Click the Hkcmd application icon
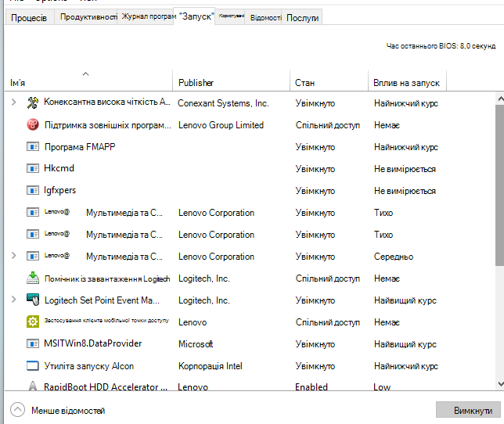Image resolution: width=504 pixels, height=424 pixels. click(32, 168)
